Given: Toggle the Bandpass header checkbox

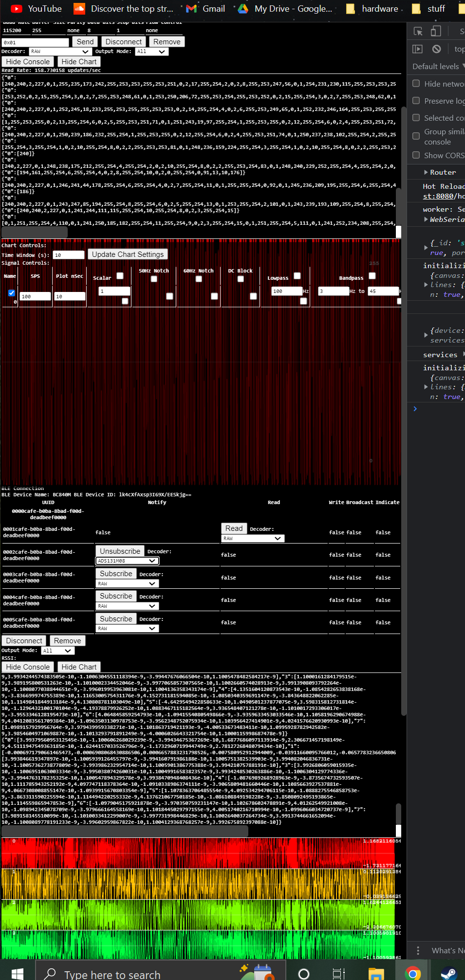Looking at the screenshot, I should (372, 275).
